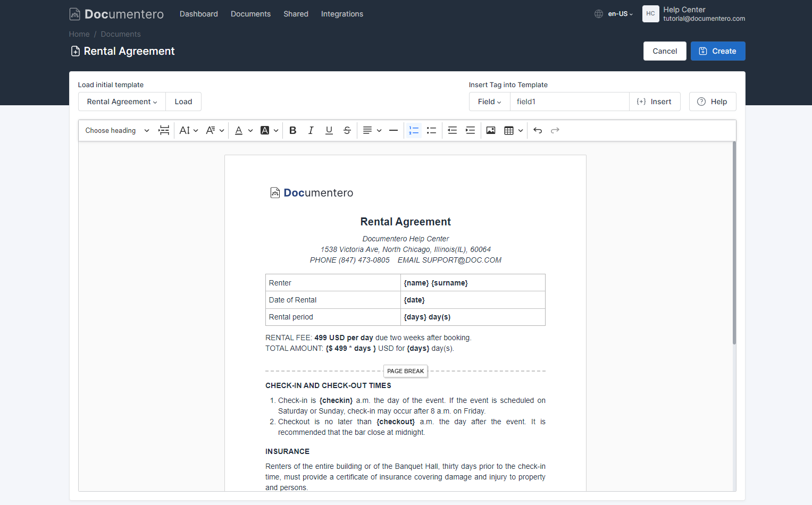Open the Documents menu item

250,14
